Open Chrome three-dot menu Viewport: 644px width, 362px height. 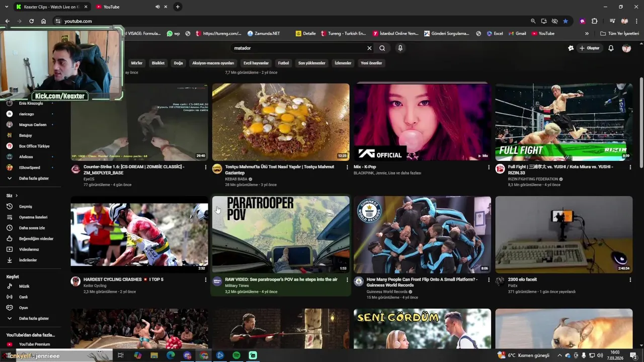pyautogui.click(x=637, y=21)
